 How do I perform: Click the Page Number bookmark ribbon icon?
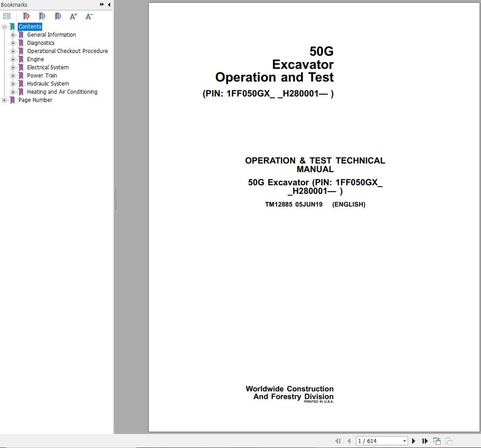coord(12,100)
